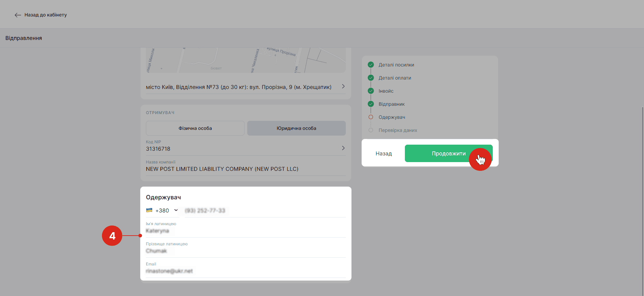The height and width of the screenshot is (296, 644).
Task: Click the Ukraine flag icon
Action: (149, 210)
